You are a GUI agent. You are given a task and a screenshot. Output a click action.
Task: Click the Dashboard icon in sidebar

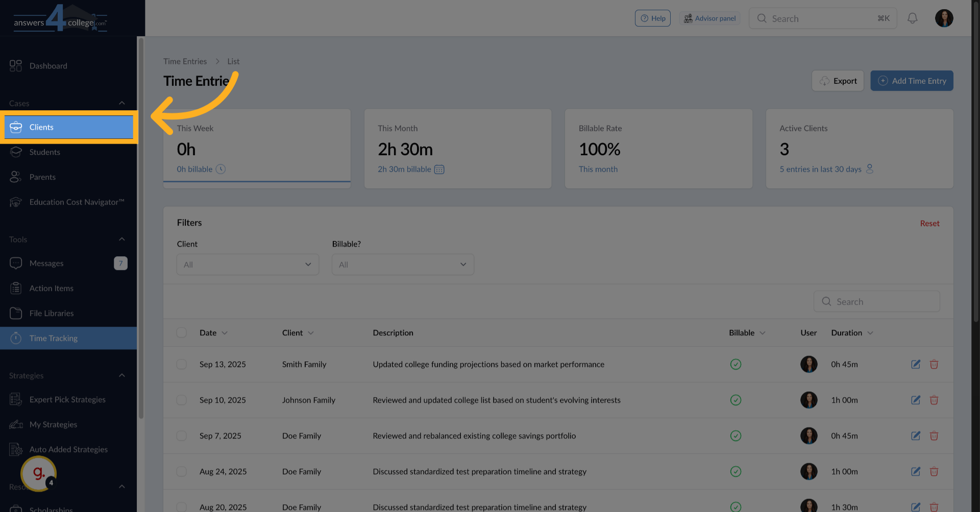click(16, 66)
